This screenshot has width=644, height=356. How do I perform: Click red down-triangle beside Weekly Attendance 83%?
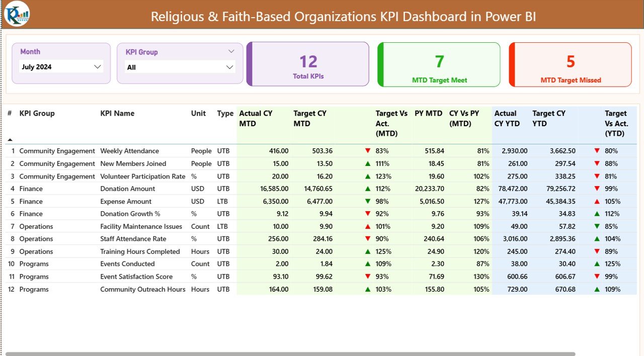[367, 150]
